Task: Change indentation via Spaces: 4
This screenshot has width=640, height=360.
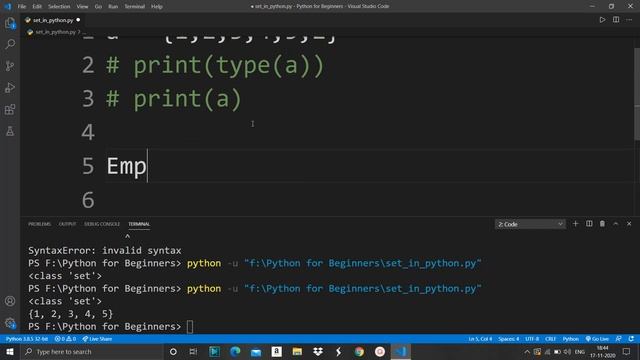Action: coord(509,339)
